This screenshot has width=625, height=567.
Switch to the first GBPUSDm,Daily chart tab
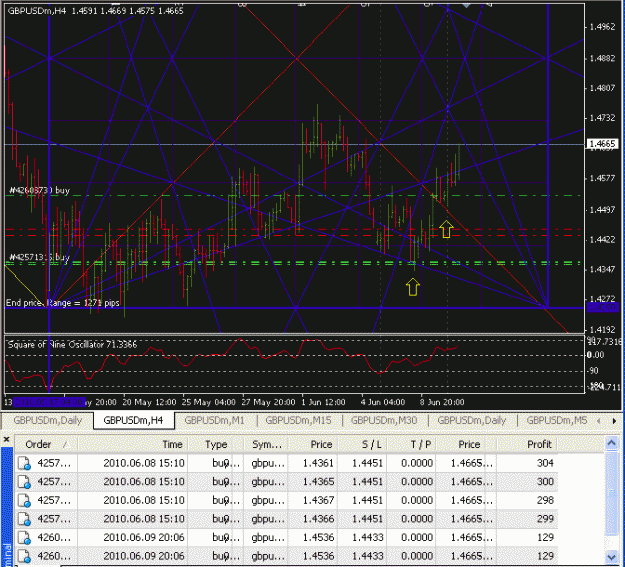pos(47,420)
